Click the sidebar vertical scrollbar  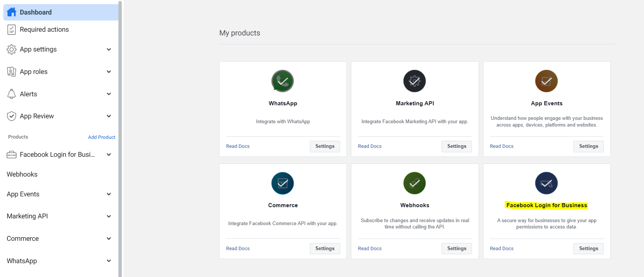coord(120,138)
